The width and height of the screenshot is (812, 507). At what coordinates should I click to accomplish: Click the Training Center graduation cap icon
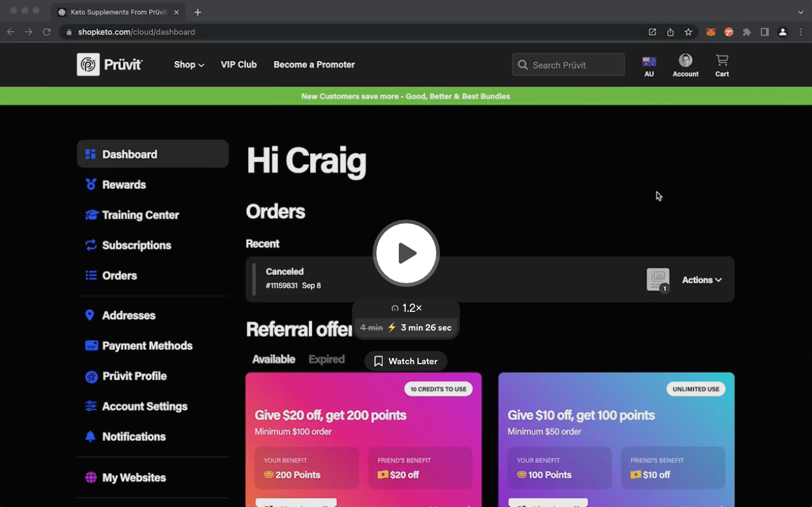pos(92,215)
